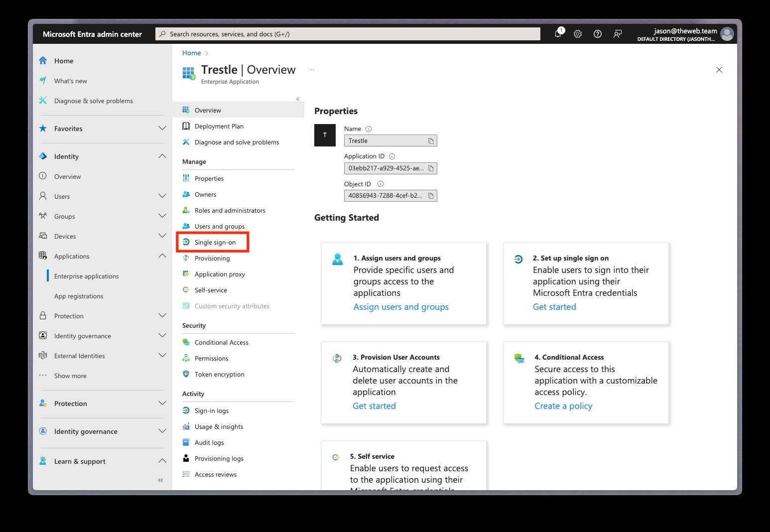Click the Assign users and groups card icon

[x=338, y=259]
